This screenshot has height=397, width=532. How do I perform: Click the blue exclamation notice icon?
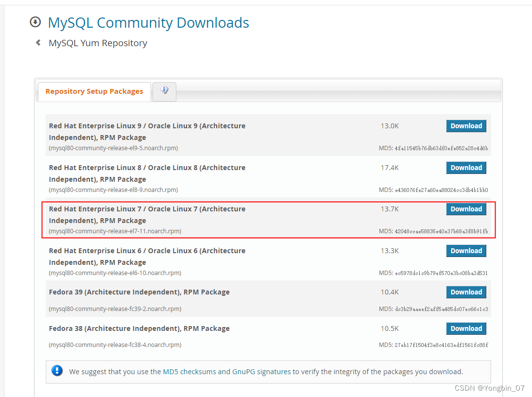click(x=57, y=371)
